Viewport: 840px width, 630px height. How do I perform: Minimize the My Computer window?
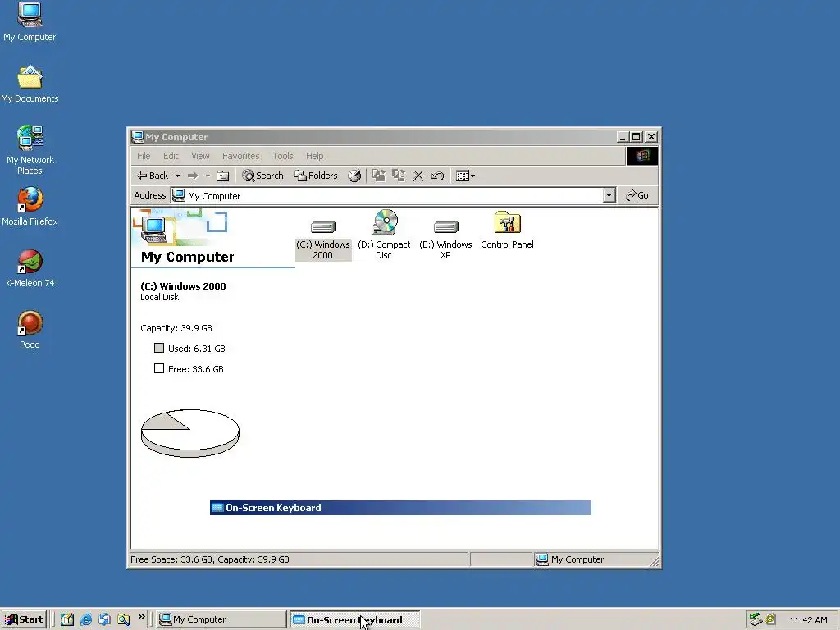coord(622,137)
